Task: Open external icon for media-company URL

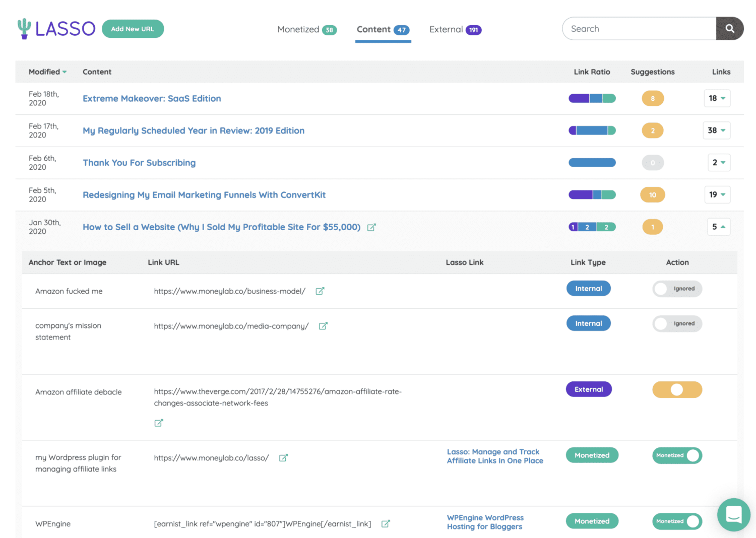Action: tap(323, 326)
